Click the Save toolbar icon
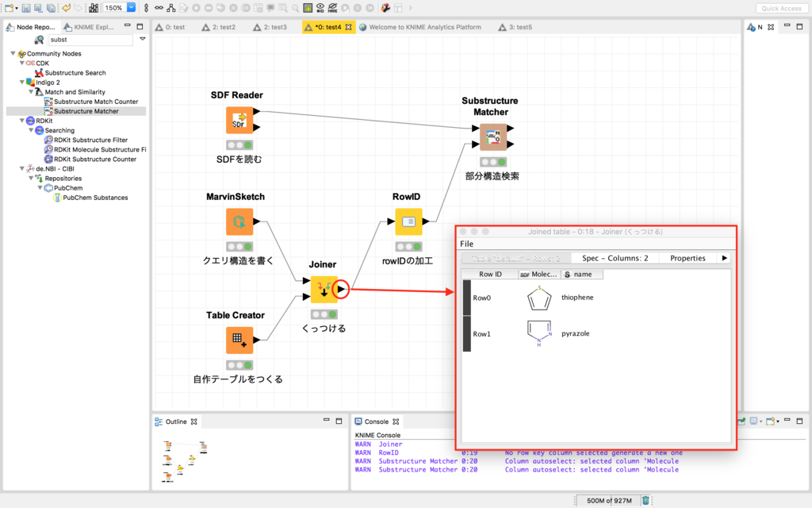 (26, 8)
